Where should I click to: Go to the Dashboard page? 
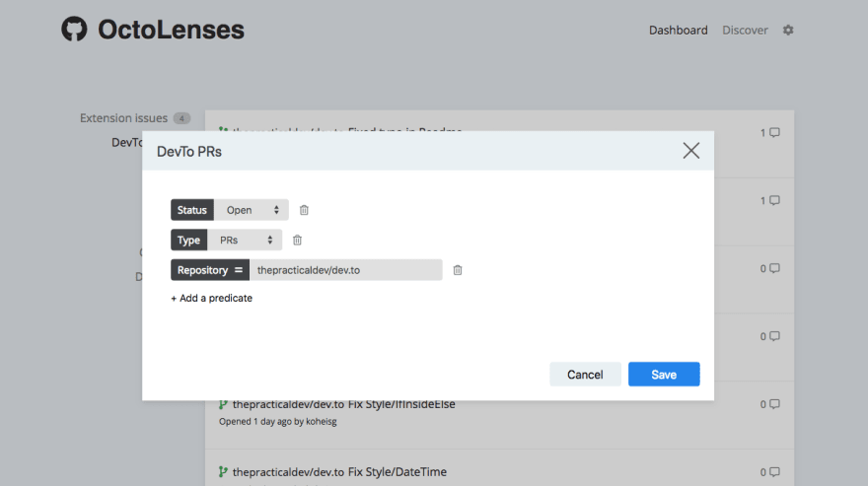tap(679, 30)
